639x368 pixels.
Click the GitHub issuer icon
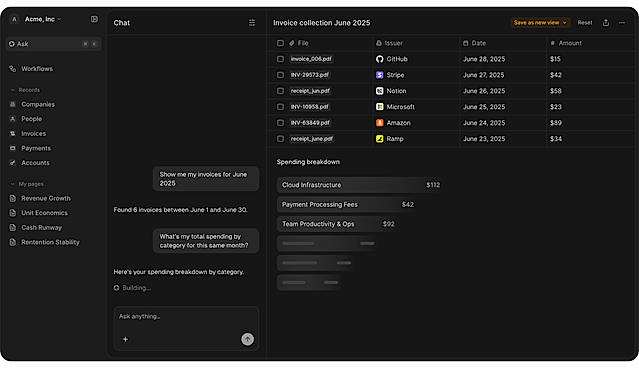pos(379,59)
